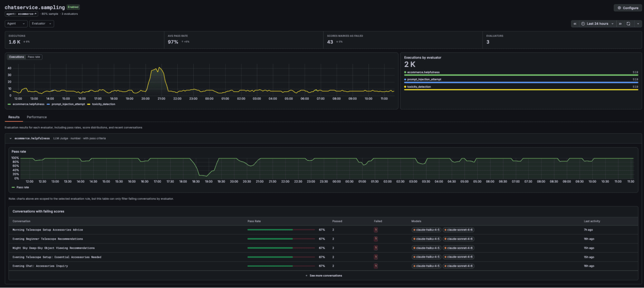
Task: Open Morning Telescope Setup Accessories Advice conversation
Action: [x=48, y=230]
